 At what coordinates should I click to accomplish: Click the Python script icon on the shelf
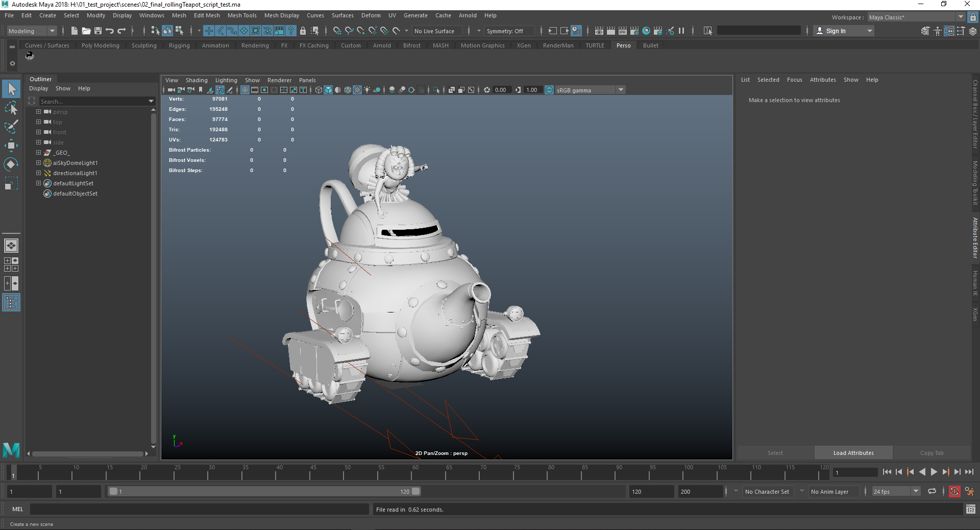click(x=30, y=56)
